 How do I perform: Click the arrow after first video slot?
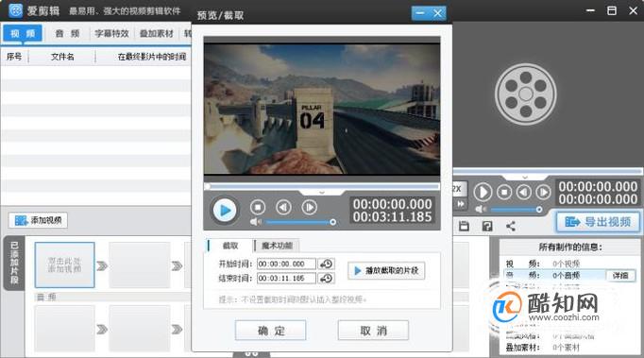click(102, 266)
